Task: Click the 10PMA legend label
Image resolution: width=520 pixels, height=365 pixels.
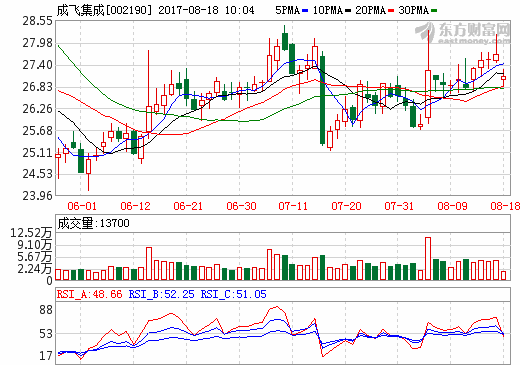Action: pyautogui.click(x=328, y=10)
